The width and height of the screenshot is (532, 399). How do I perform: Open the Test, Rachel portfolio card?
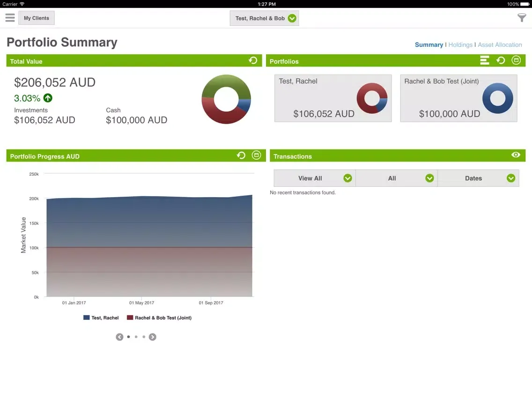[x=333, y=98]
